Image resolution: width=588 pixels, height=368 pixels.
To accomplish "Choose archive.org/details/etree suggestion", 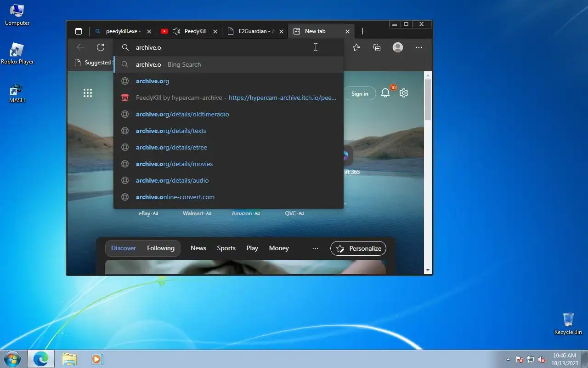I will pyautogui.click(x=229, y=147).
